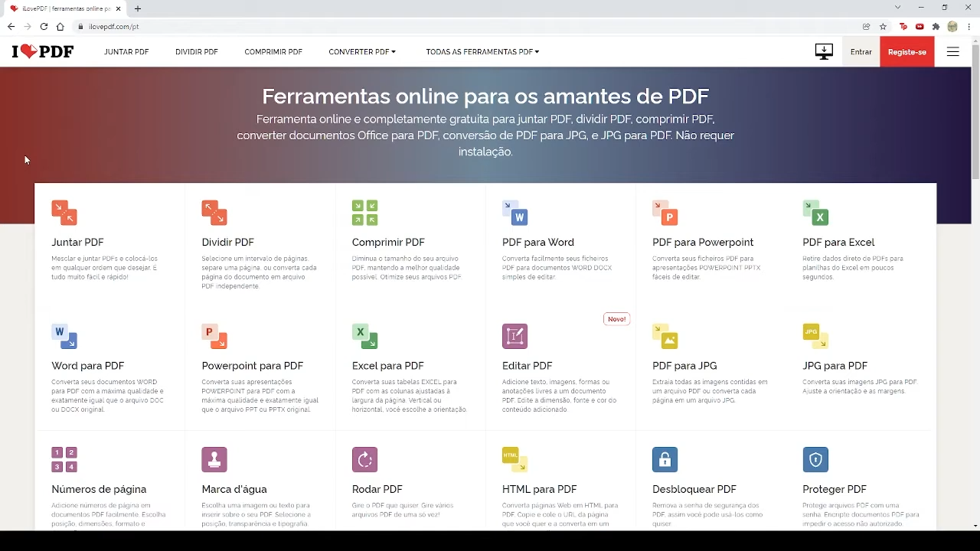Click the browser address bar
The height and width of the screenshot is (551, 980).
(x=459, y=27)
